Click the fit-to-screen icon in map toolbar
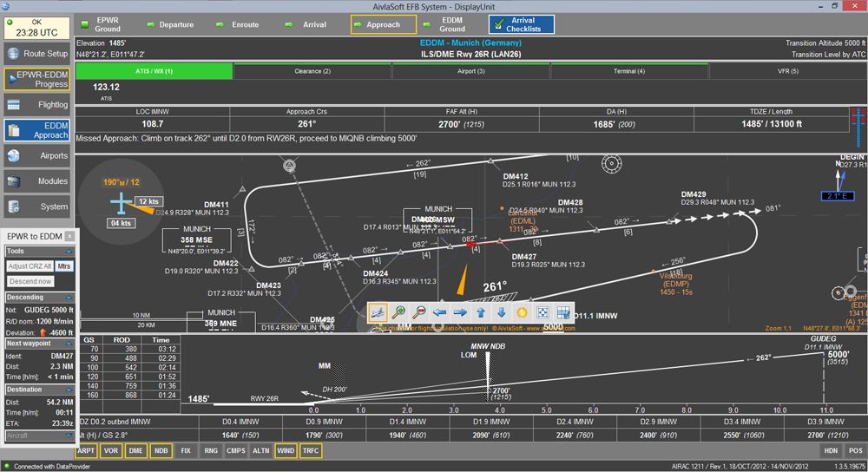Screen dimensions: 868x472 tap(543, 312)
